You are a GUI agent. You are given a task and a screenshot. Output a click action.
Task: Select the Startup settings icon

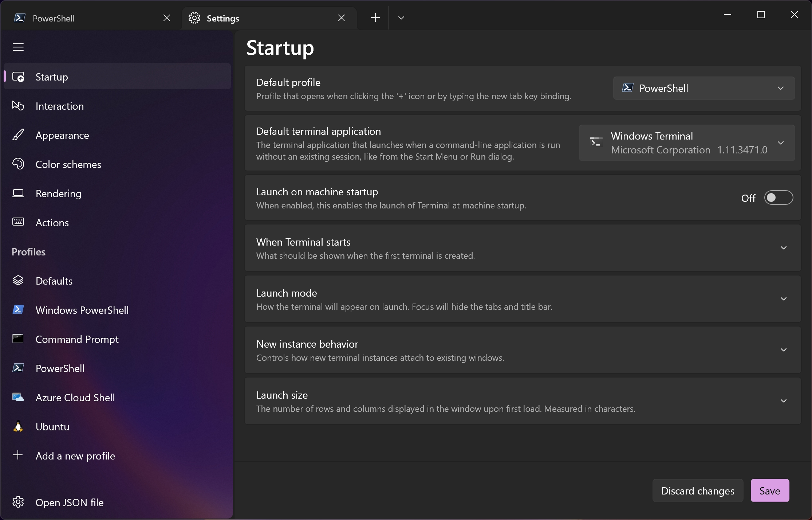tap(18, 76)
